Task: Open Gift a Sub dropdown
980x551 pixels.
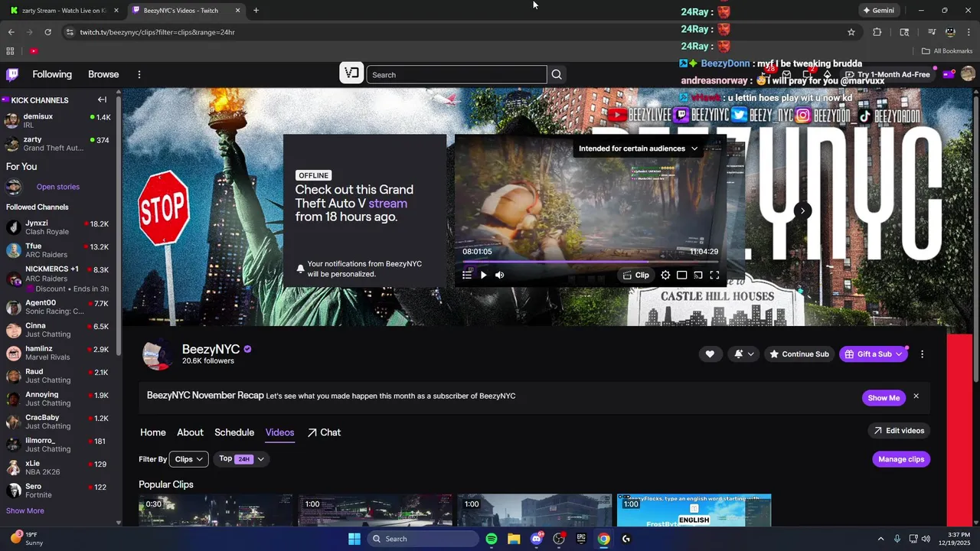Action: (874, 354)
